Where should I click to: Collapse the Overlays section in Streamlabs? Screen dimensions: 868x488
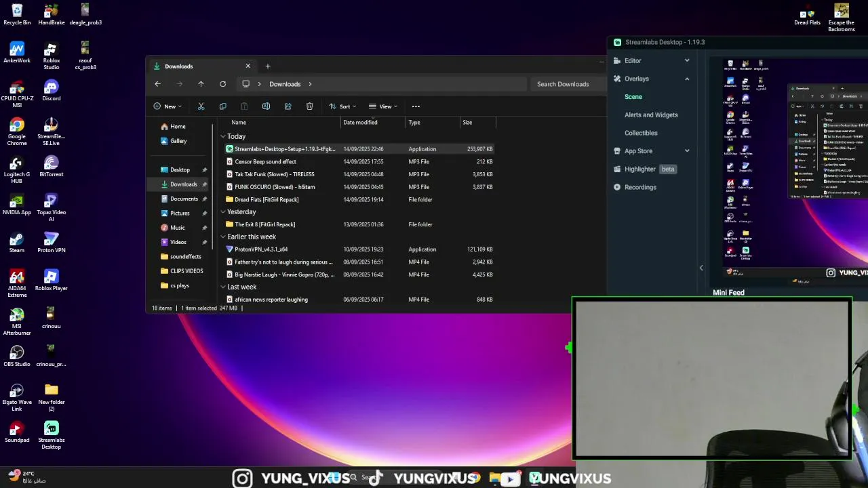coord(687,79)
